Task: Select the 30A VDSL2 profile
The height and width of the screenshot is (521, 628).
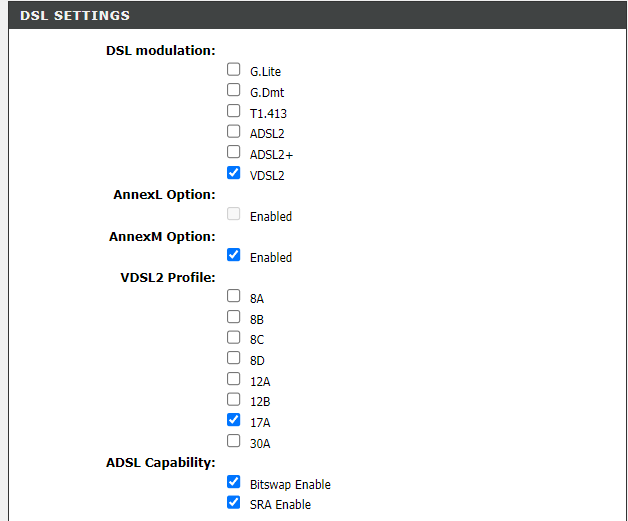Action: tap(234, 440)
